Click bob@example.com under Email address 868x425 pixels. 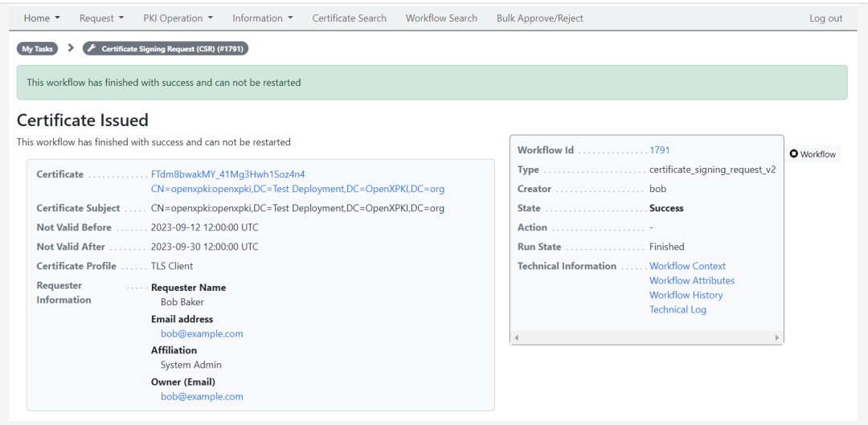point(202,333)
